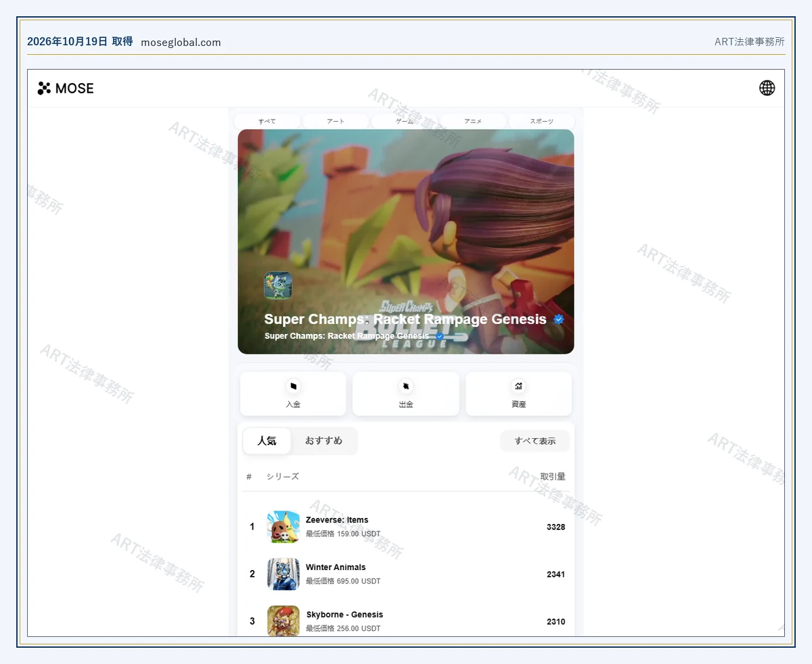Open the アニメ category tab

[473, 121]
